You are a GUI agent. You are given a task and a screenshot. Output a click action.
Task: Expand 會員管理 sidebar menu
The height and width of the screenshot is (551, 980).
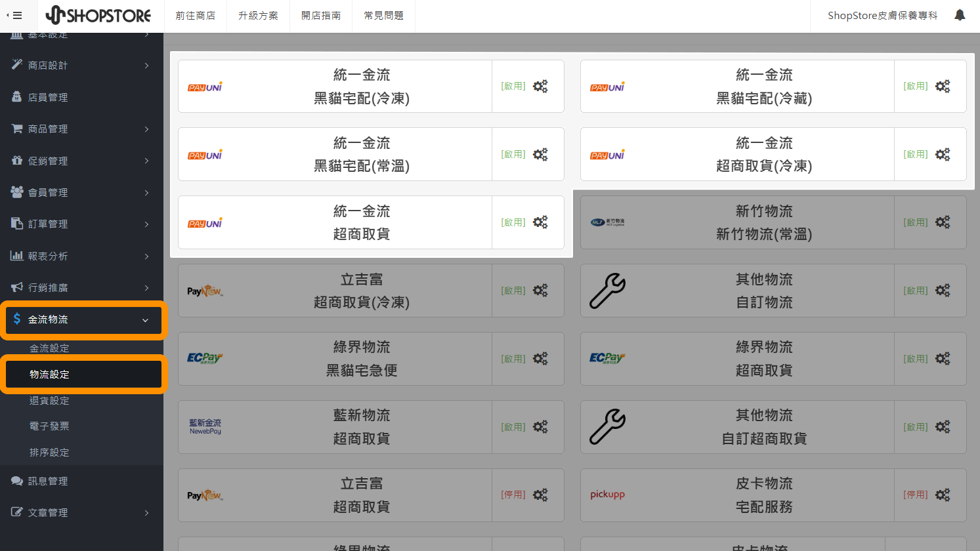(81, 192)
